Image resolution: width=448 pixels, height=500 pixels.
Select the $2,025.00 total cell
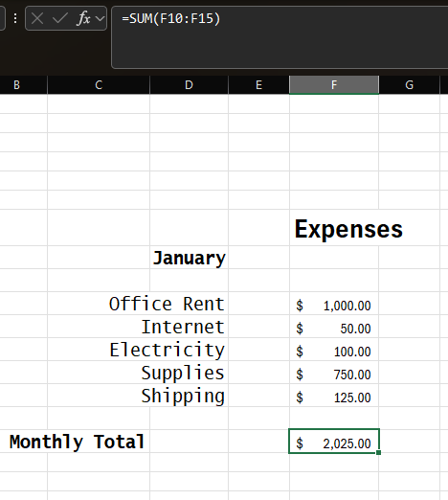(x=334, y=442)
